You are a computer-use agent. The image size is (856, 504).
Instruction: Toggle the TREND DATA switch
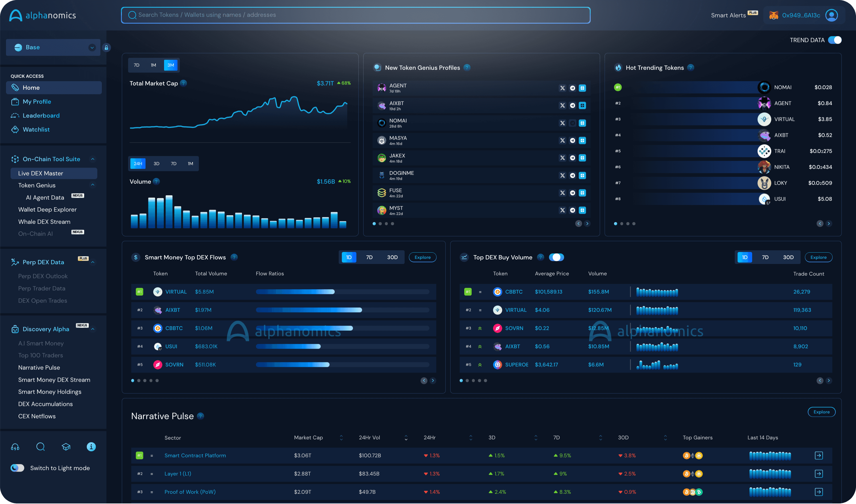pos(835,40)
